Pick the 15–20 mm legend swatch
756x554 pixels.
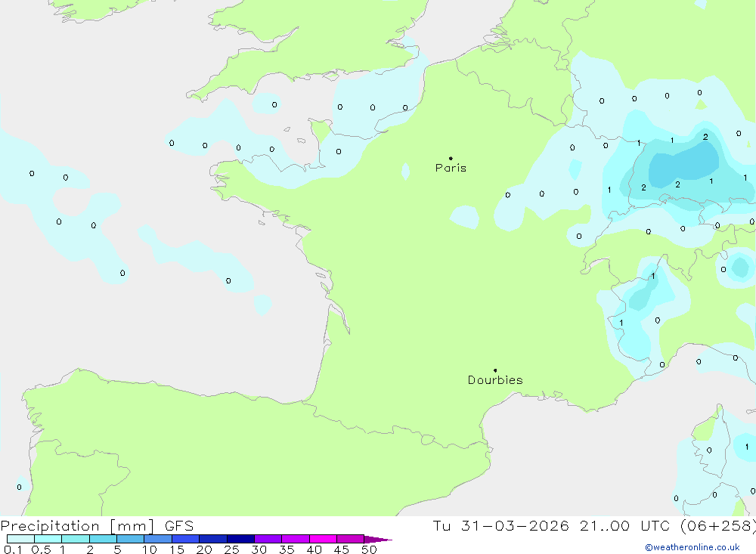186,539
